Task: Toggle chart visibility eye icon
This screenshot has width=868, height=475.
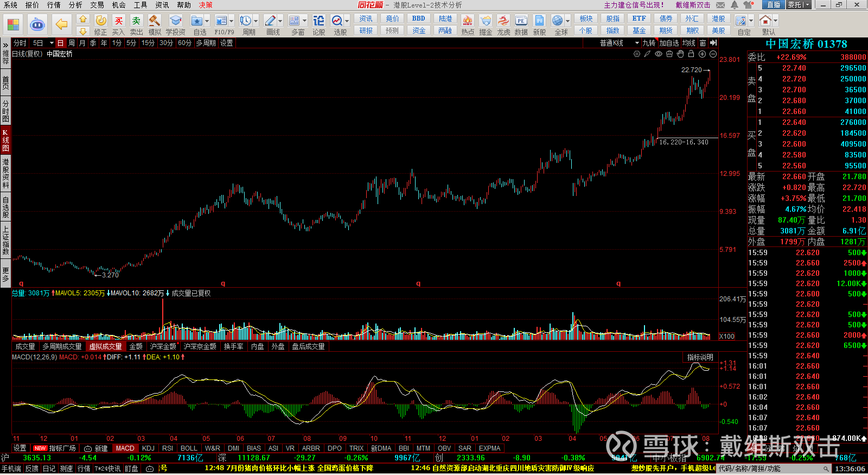Action: point(659,54)
